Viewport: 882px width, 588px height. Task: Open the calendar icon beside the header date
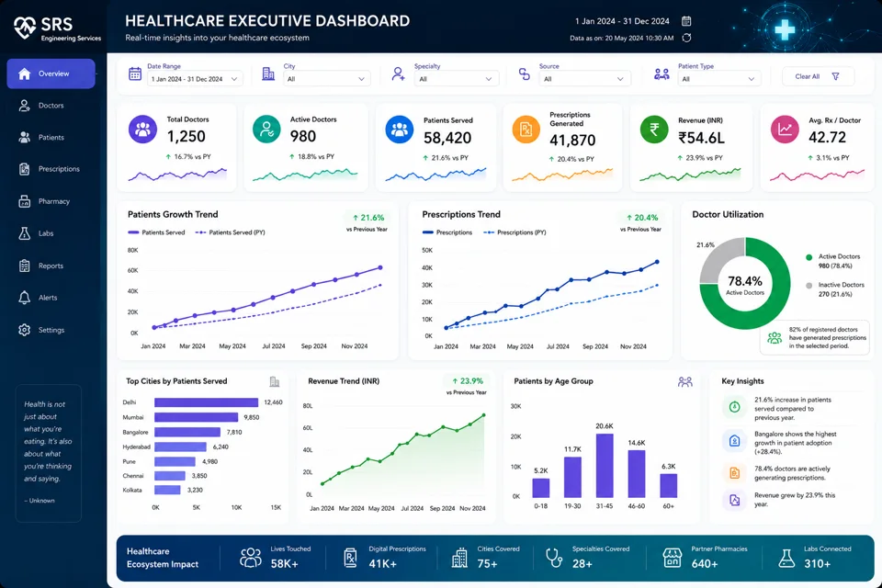[x=686, y=21]
